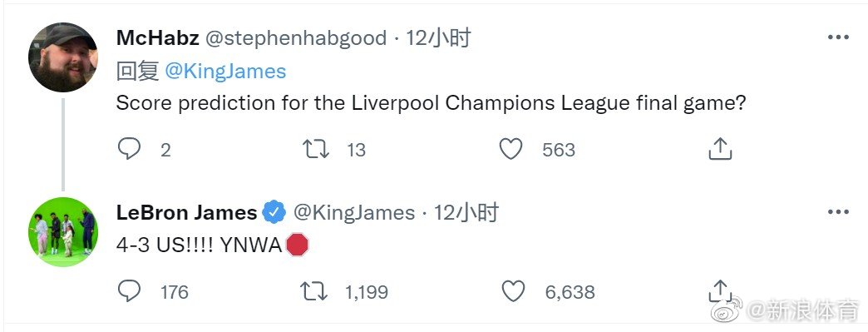
Task: Open more options for McHabz's tweet
Action: 838,37
